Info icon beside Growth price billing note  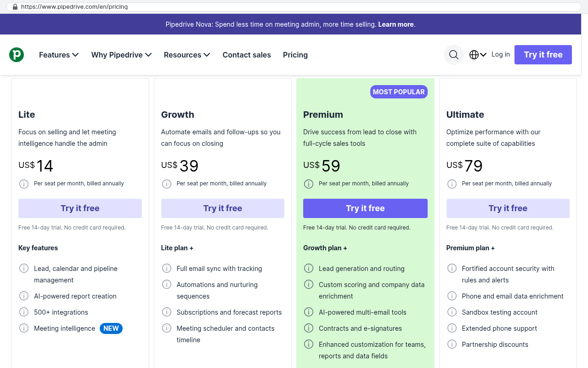point(166,184)
